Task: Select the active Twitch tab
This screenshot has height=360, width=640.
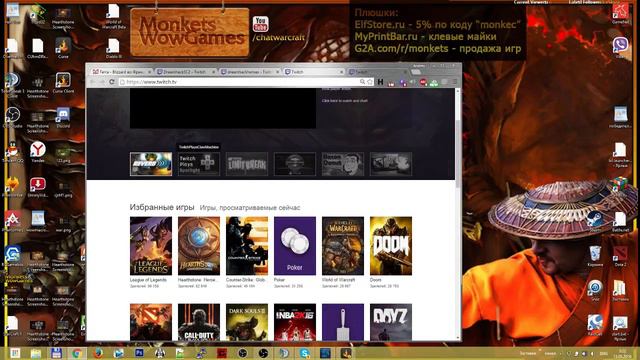Action: [x=313, y=72]
